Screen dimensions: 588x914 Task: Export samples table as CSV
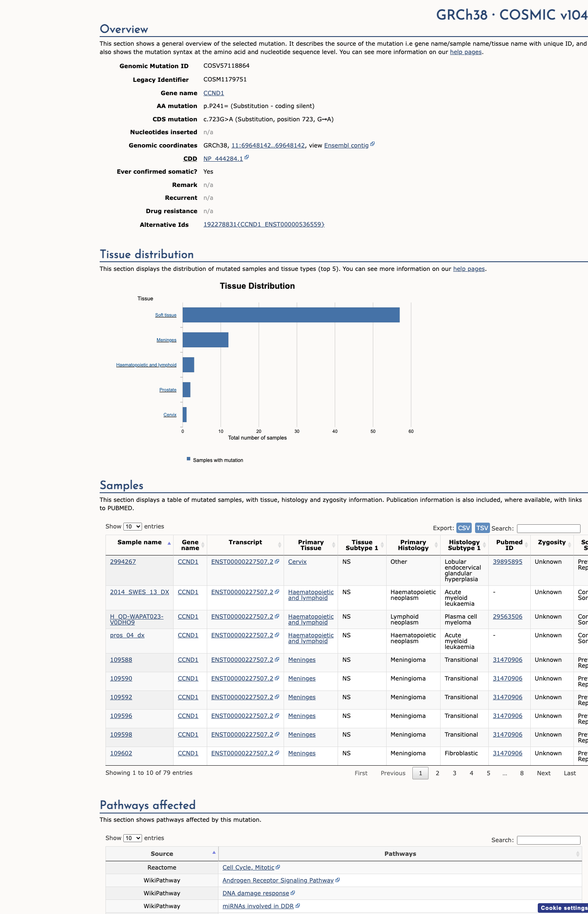(x=464, y=528)
